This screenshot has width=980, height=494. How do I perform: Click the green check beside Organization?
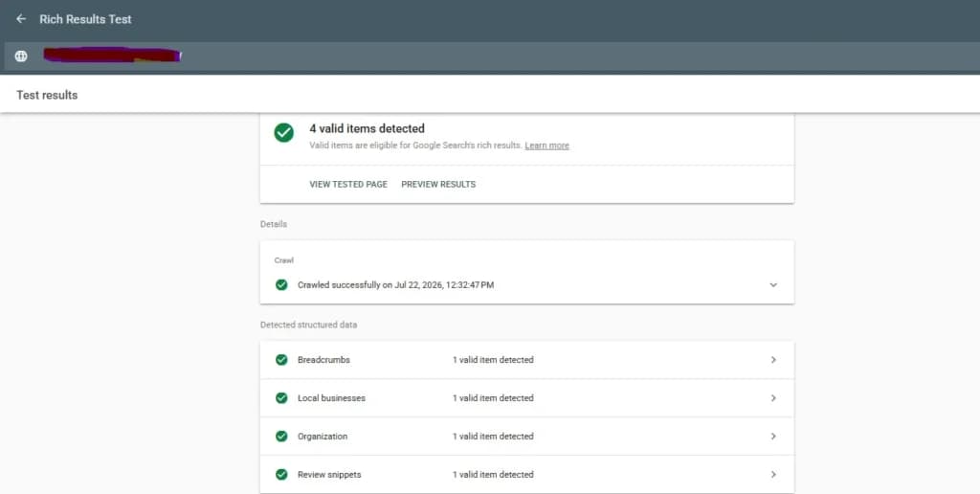(282, 436)
